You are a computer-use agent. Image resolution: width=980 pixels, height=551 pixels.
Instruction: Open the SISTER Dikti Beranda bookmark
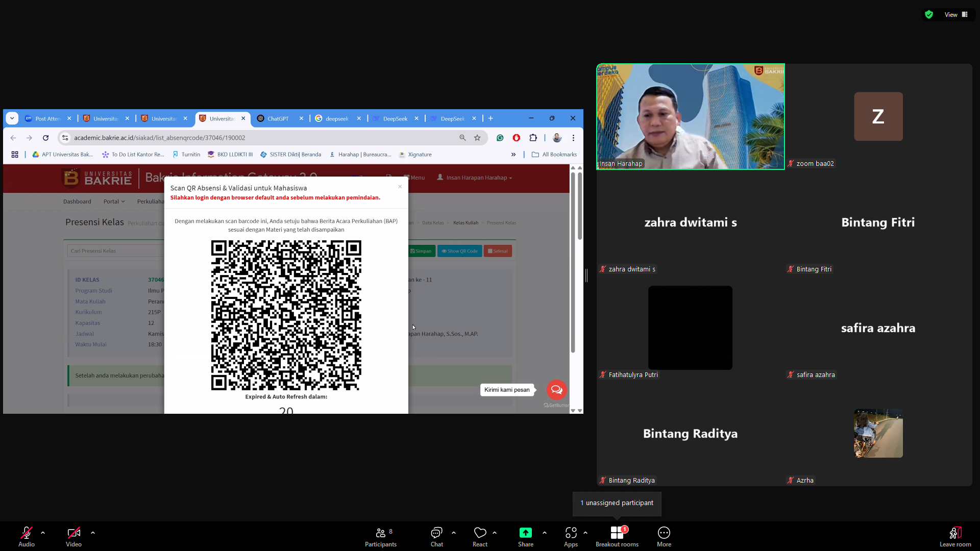[291, 155]
